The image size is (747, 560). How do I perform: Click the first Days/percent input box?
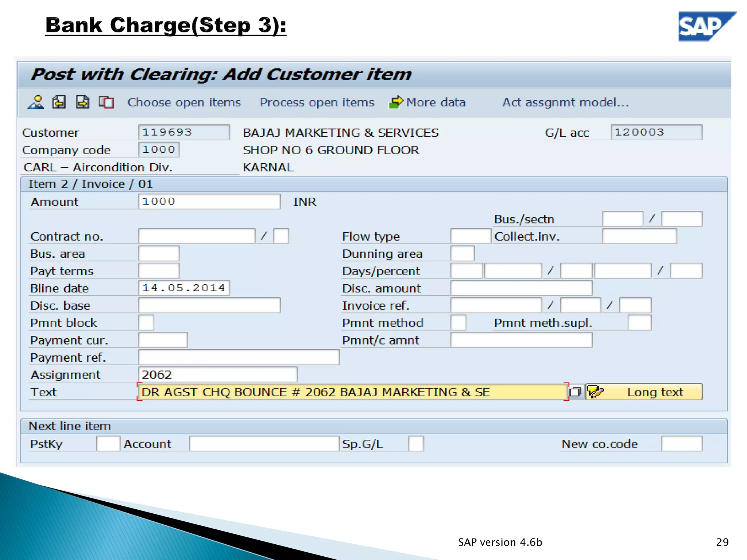pyautogui.click(x=467, y=271)
